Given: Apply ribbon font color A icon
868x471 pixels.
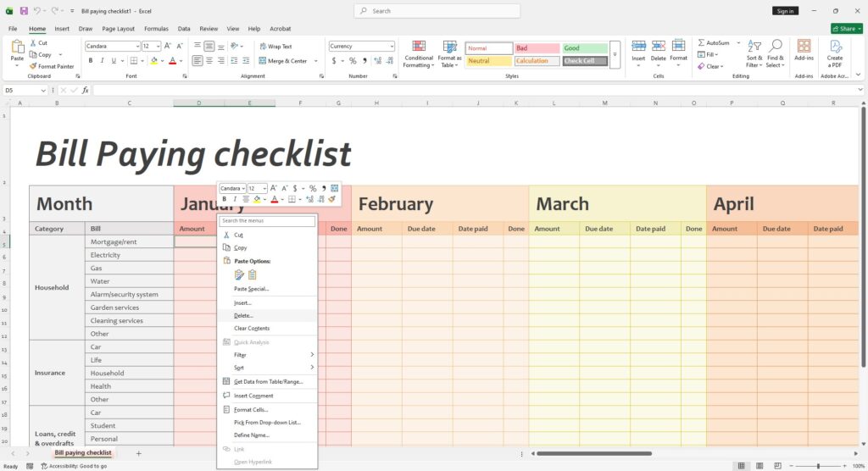Looking at the screenshot, I should point(172,60).
